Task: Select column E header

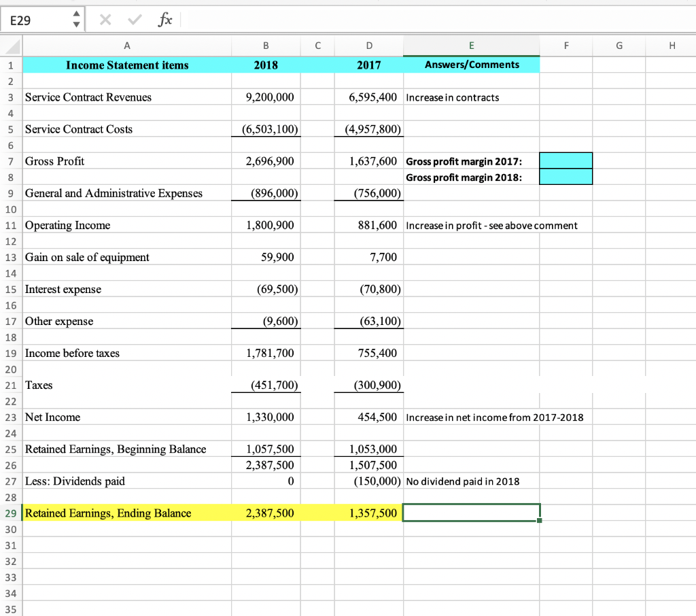Action: coord(471,46)
